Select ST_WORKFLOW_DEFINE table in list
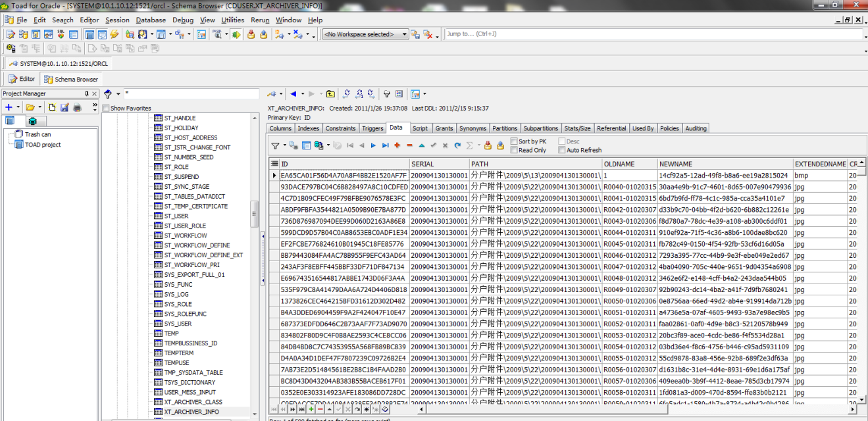Viewport: 868px width, 421px height. click(197, 245)
